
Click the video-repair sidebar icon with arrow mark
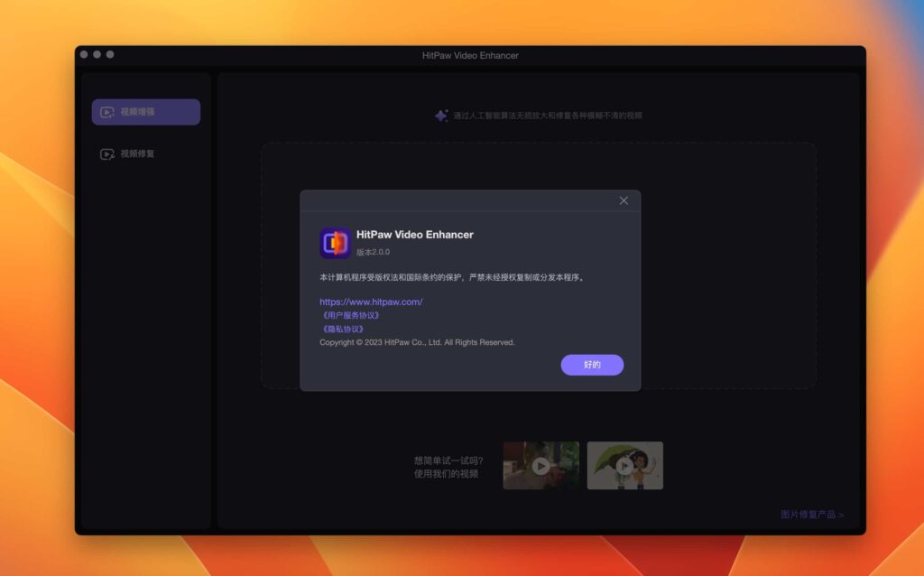(x=108, y=153)
